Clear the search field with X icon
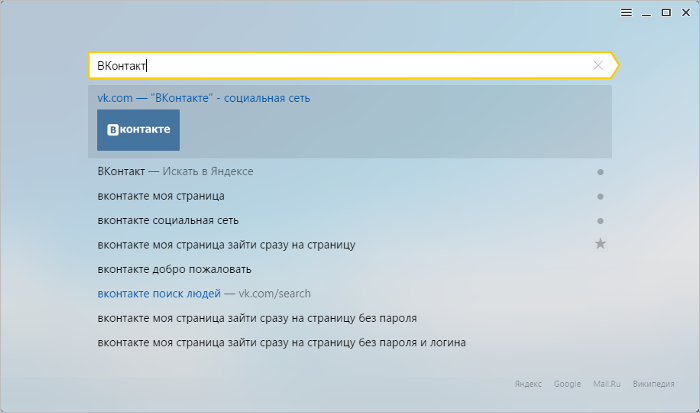 click(598, 66)
